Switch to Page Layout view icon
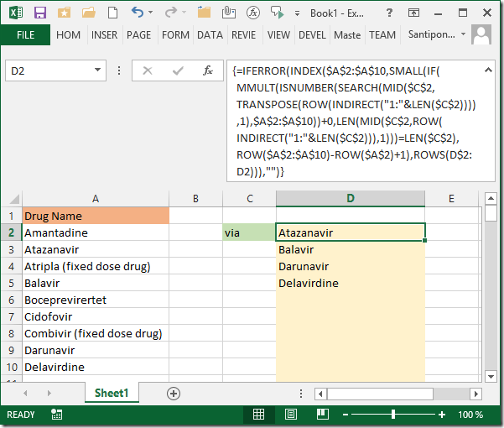This screenshot has width=504, height=428. pyautogui.click(x=290, y=415)
